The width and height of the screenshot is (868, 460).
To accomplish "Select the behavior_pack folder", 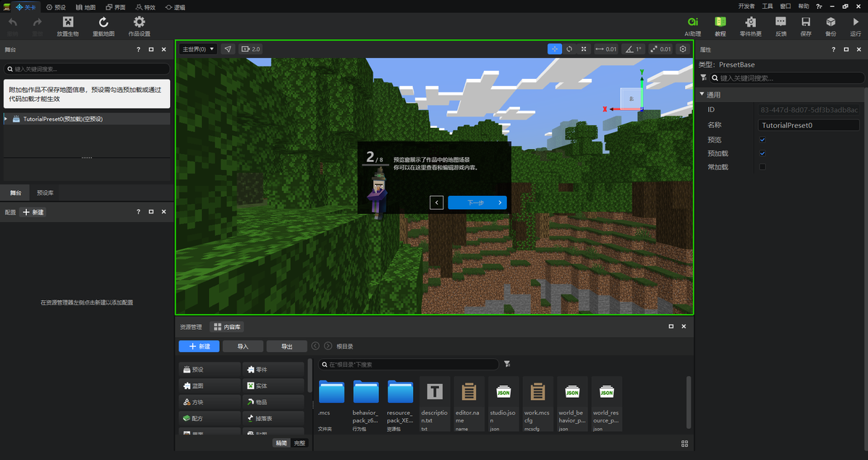I will click(x=366, y=404).
